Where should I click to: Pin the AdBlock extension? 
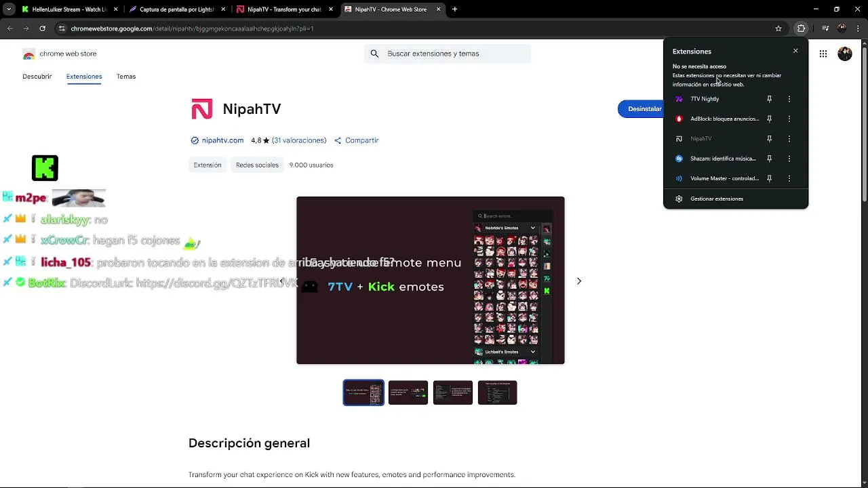[769, 119]
